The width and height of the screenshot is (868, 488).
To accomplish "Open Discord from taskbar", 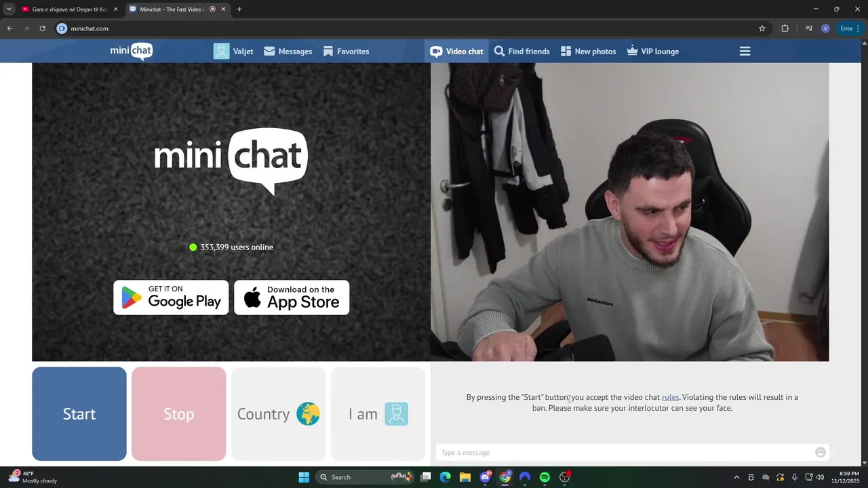I will [x=486, y=477].
